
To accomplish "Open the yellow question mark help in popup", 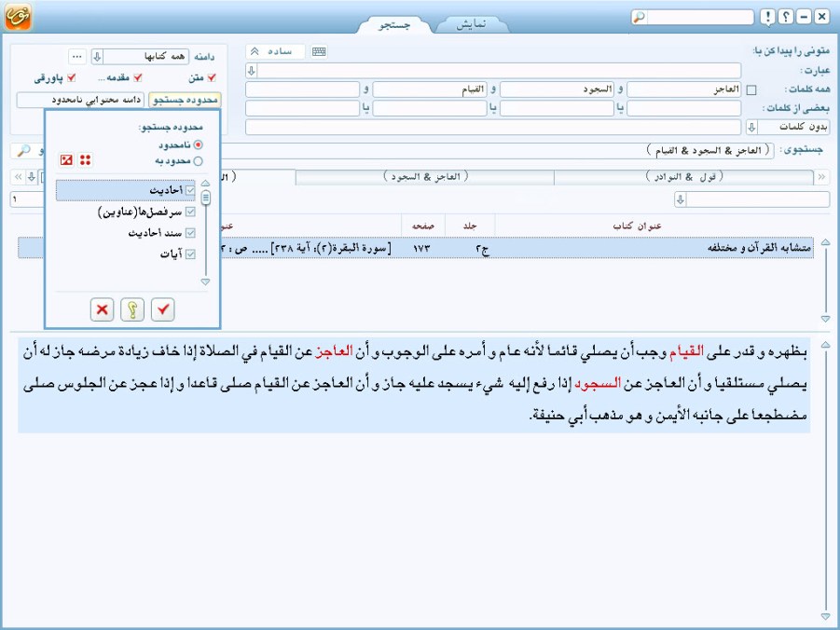I will click(x=132, y=309).
